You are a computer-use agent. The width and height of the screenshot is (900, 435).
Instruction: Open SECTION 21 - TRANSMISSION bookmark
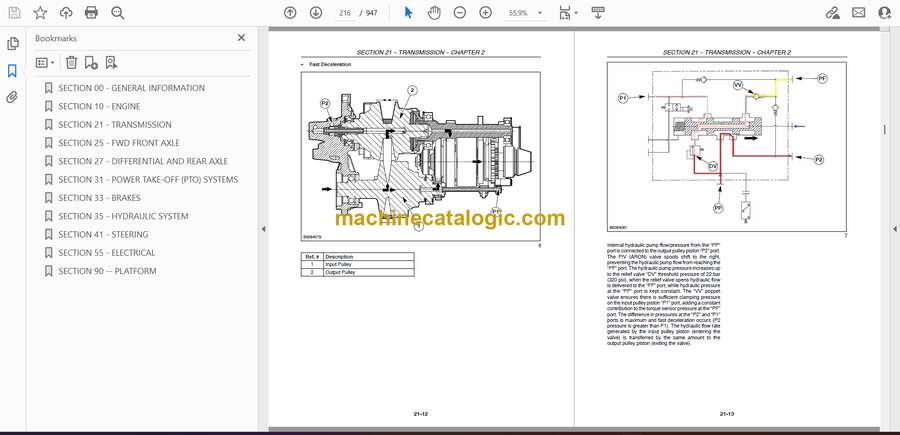click(115, 125)
